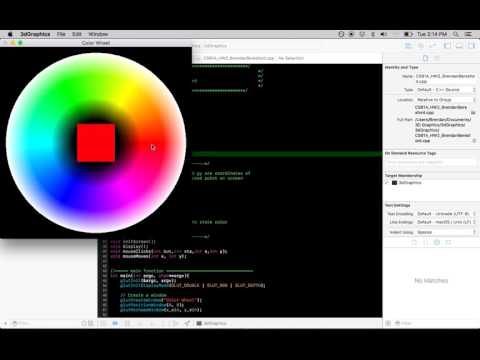Open the Apple menu

click(x=10, y=34)
